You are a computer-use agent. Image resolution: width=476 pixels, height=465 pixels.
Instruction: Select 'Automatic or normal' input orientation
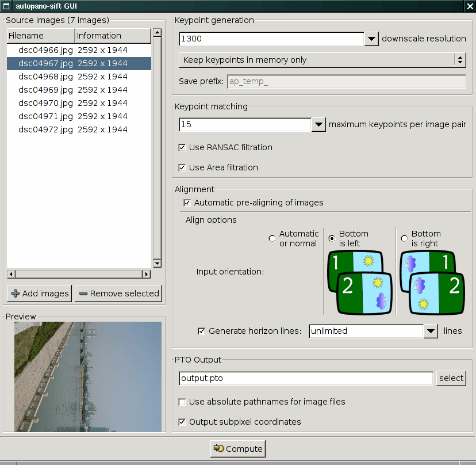[272, 239]
